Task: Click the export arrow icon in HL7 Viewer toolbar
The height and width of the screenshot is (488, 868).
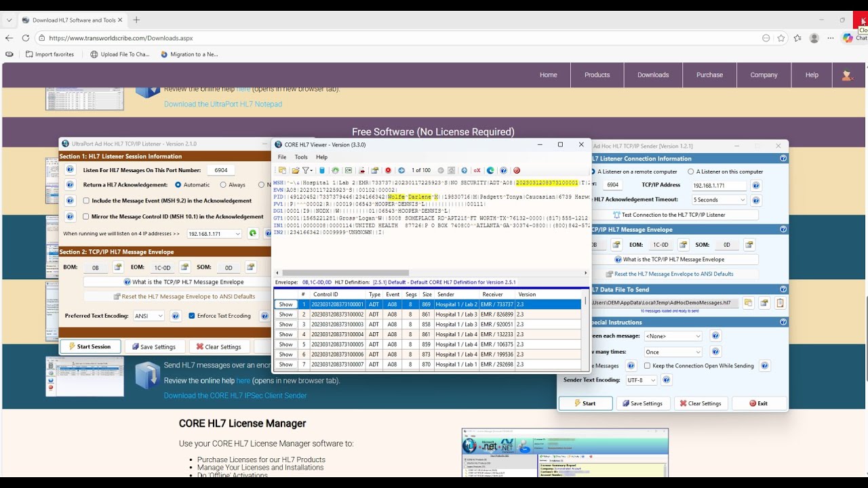Action: [363, 170]
